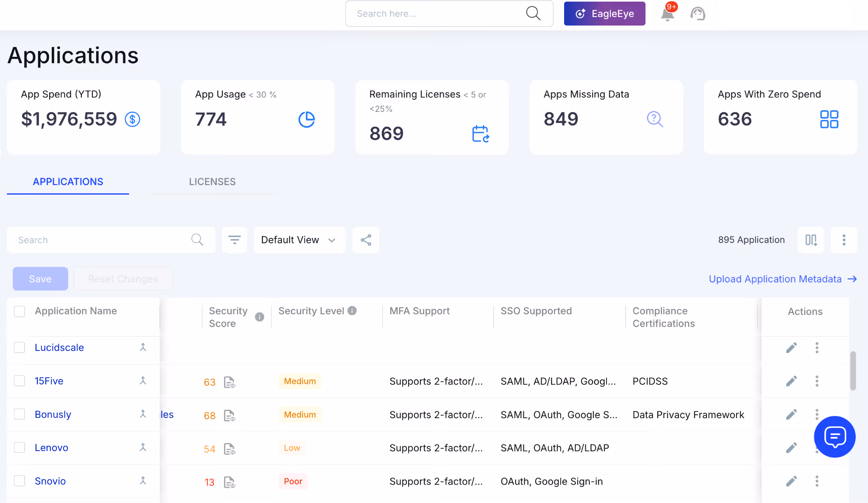Open Upload Application Metadata link

(x=783, y=279)
